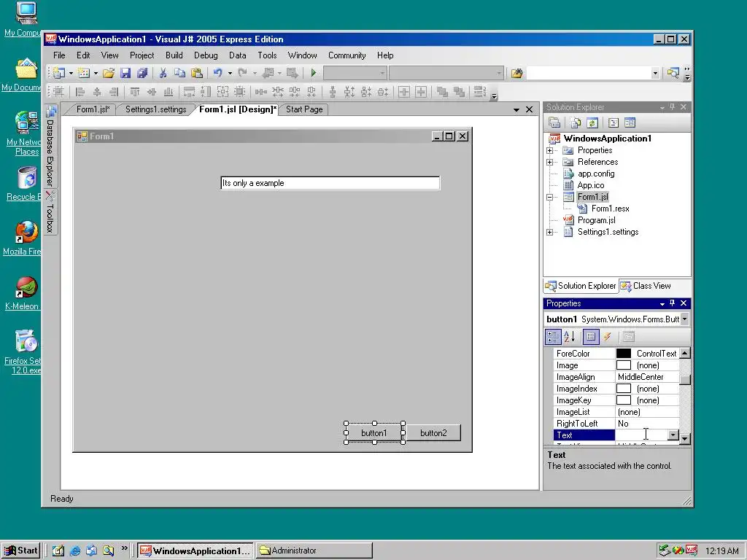The image size is (747, 560).
Task: Click the Copy toolbar icon
Action: pyautogui.click(x=179, y=73)
